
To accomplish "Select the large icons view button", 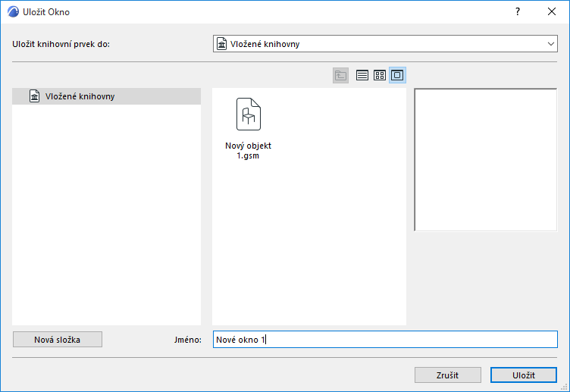I will pos(397,75).
